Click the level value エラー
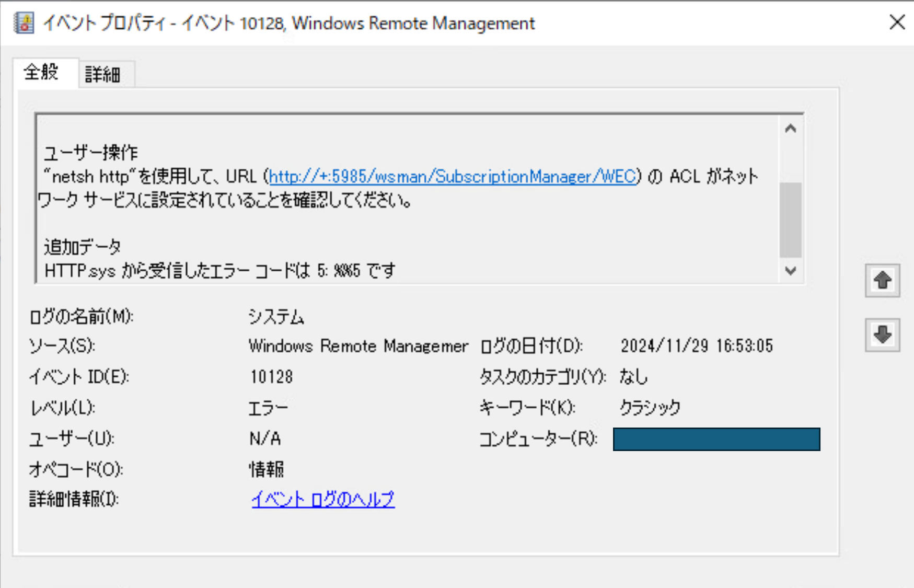Viewport: 914px width, 588px height. point(268,408)
